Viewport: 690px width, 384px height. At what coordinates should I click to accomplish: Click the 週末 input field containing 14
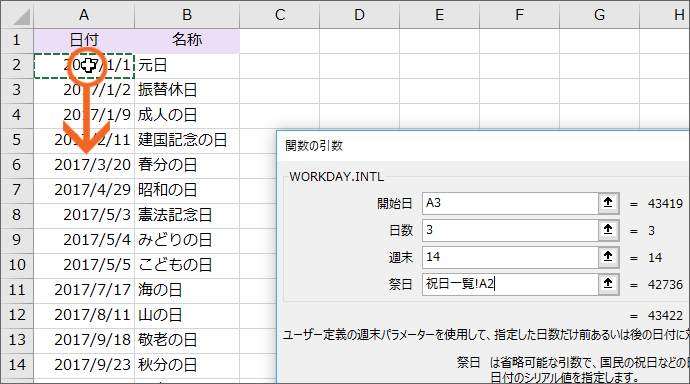[x=510, y=257]
